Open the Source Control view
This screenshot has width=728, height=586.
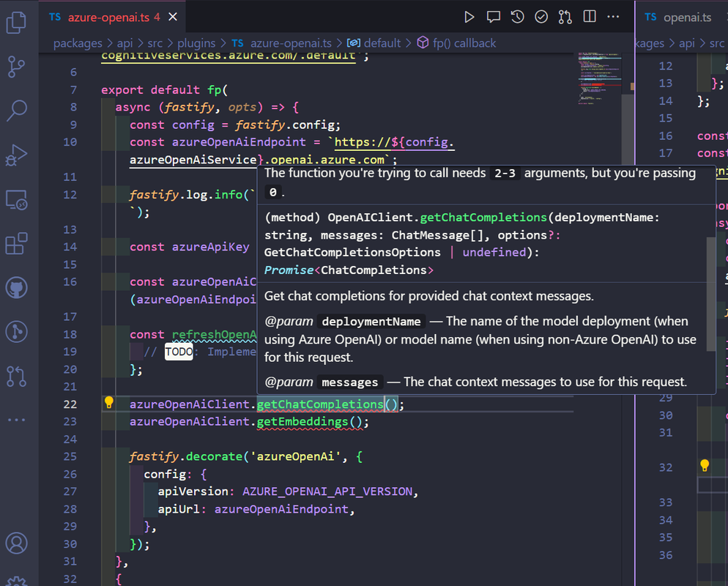click(16, 67)
